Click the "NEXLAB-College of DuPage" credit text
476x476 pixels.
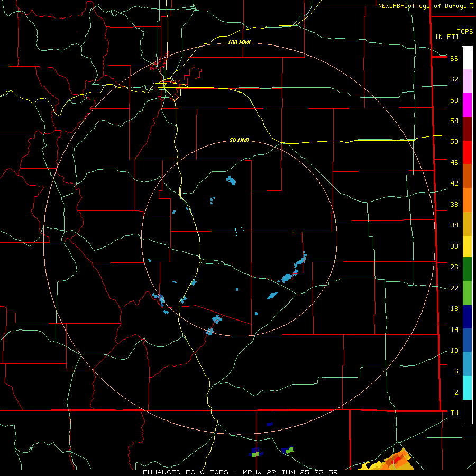click(423, 6)
